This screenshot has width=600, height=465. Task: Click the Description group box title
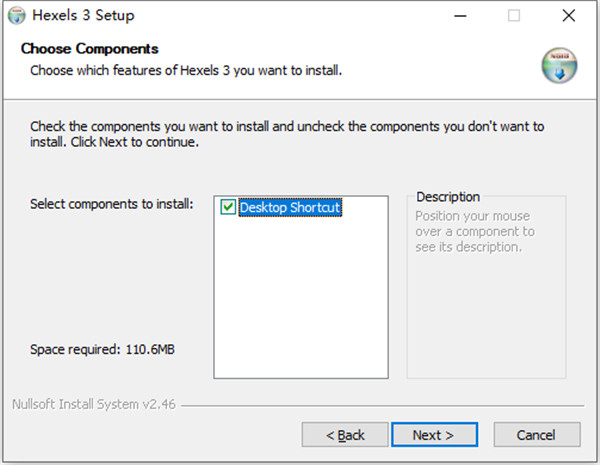point(448,197)
